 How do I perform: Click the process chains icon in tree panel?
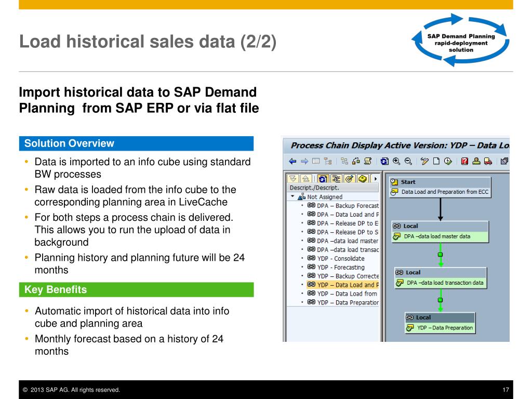point(336,179)
